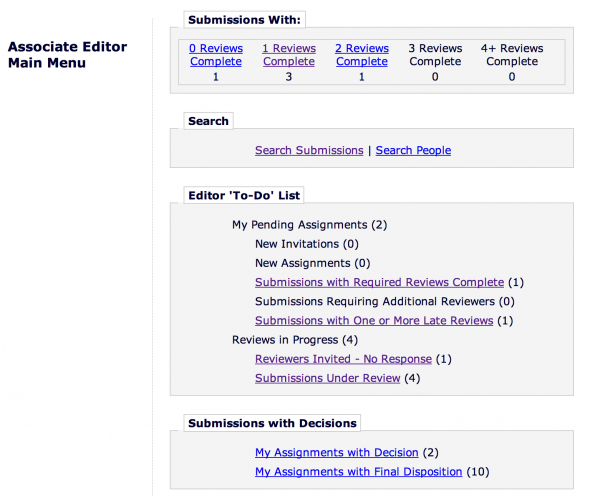Click the 3 Reviews Complete label
Viewport: 600px width, 497px height.
435,55
